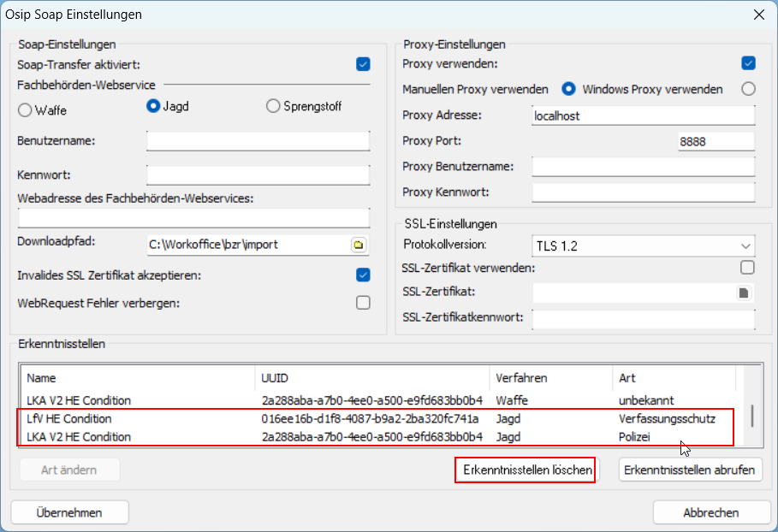Click the folder icon next to Downloadpfad
The width and height of the screenshot is (778, 532).
tap(359, 245)
